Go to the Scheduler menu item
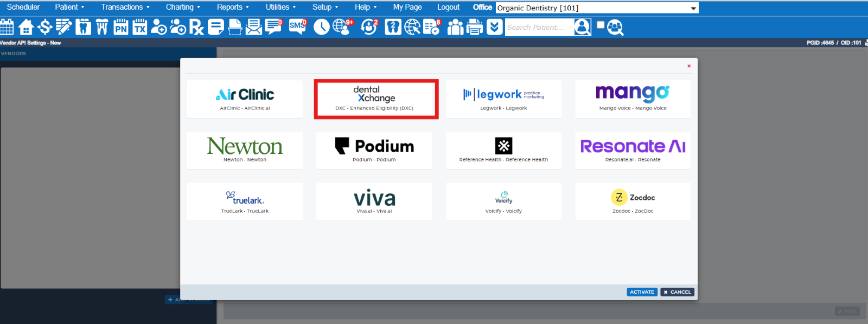This screenshot has height=324, width=868. tap(23, 7)
